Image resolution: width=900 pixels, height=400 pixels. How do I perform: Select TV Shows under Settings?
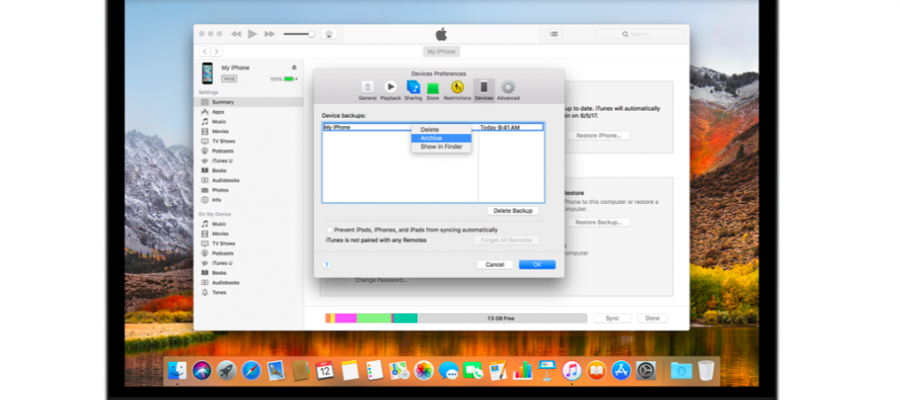coord(249,141)
